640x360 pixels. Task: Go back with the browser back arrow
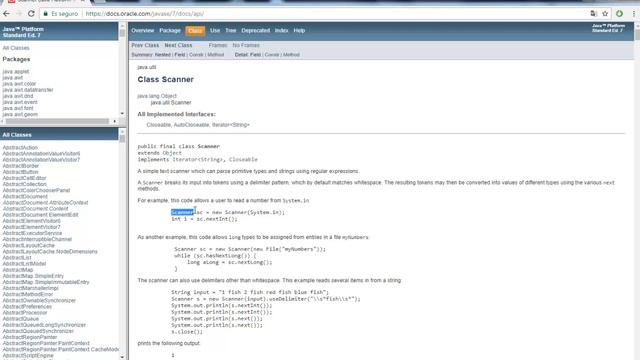pos(6,13)
